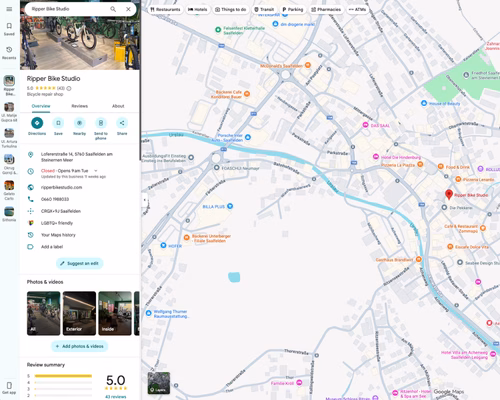
Task: Click Wolfgang Thurner Raumausstattung marker
Action: point(149,313)
